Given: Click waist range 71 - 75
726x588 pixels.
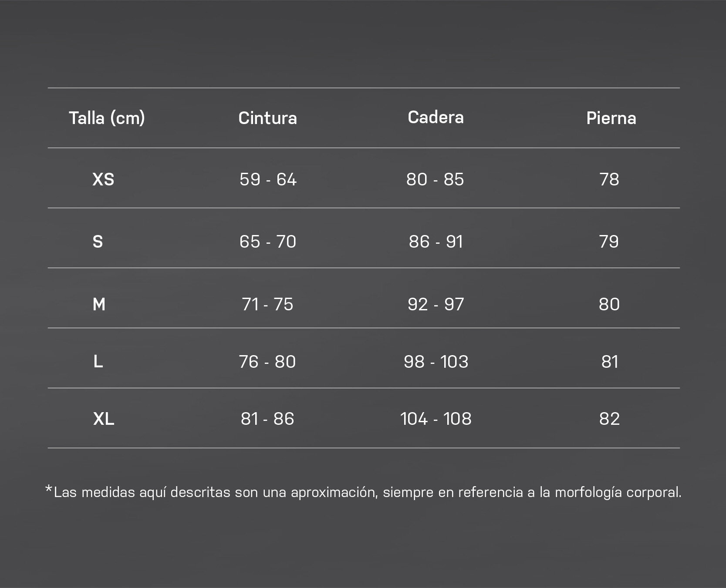Looking at the screenshot, I should pos(267,304).
